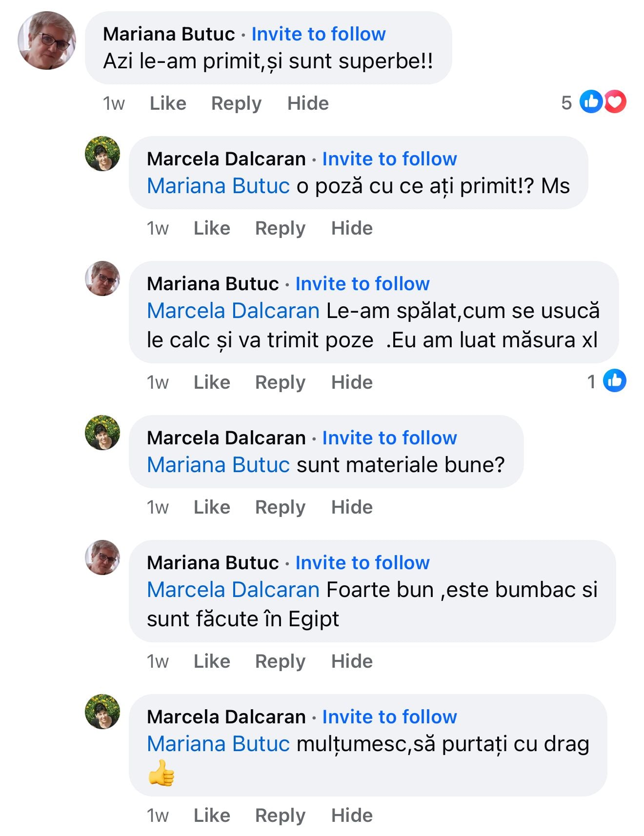Hide the "Foarte bun, este bumbac" comment

(x=352, y=661)
